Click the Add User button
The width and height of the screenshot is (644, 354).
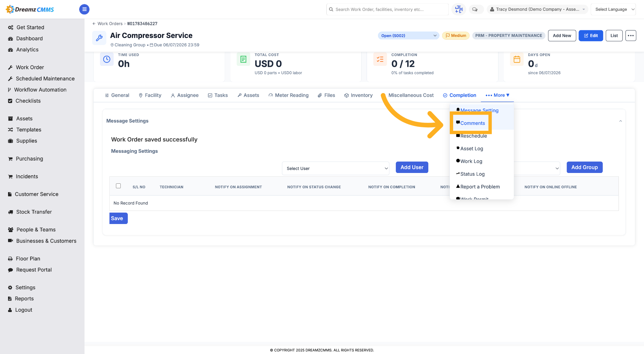[x=412, y=167]
